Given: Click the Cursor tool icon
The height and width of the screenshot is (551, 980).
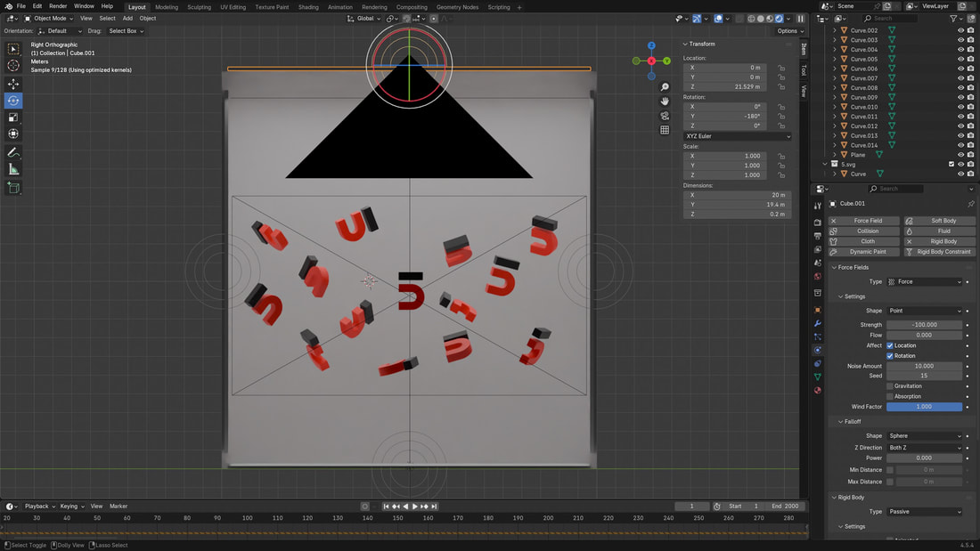Looking at the screenshot, I should tap(13, 65).
